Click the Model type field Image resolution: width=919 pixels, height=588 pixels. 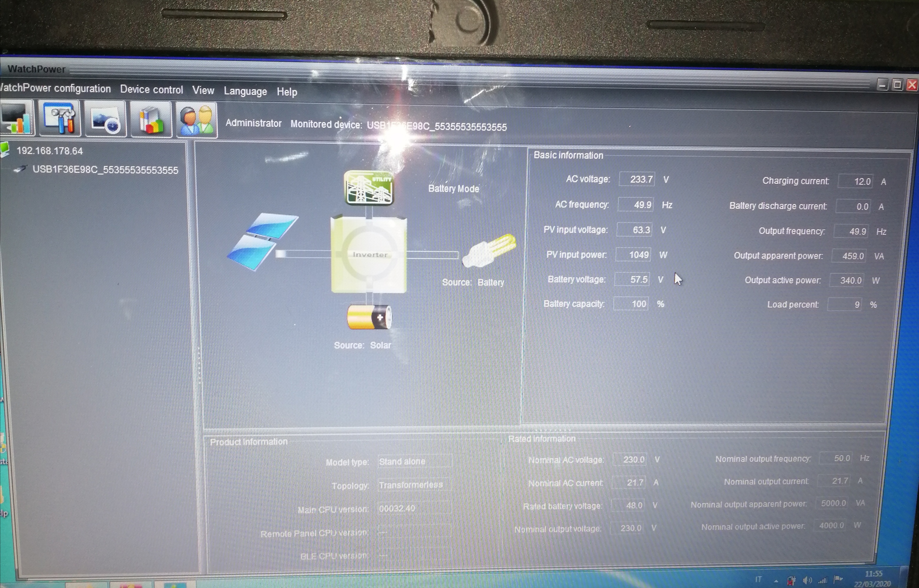click(x=414, y=462)
